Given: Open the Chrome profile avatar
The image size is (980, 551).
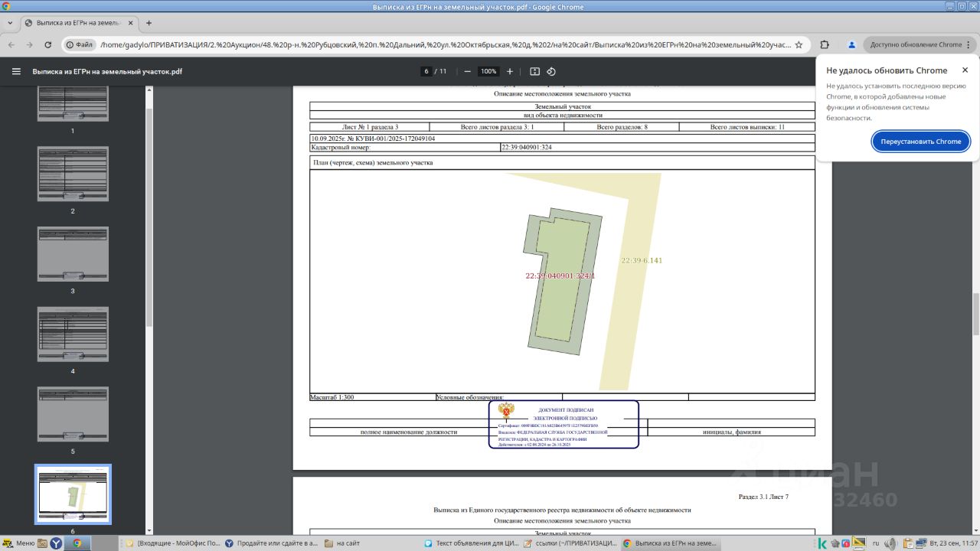Looking at the screenshot, I should (x=851, y=45).
